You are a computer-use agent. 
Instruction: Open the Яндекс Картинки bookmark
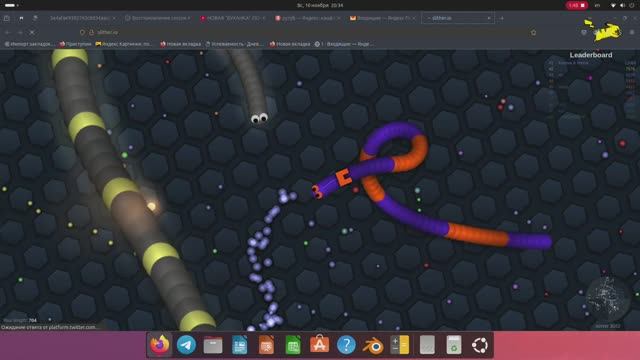coord(124,44)
